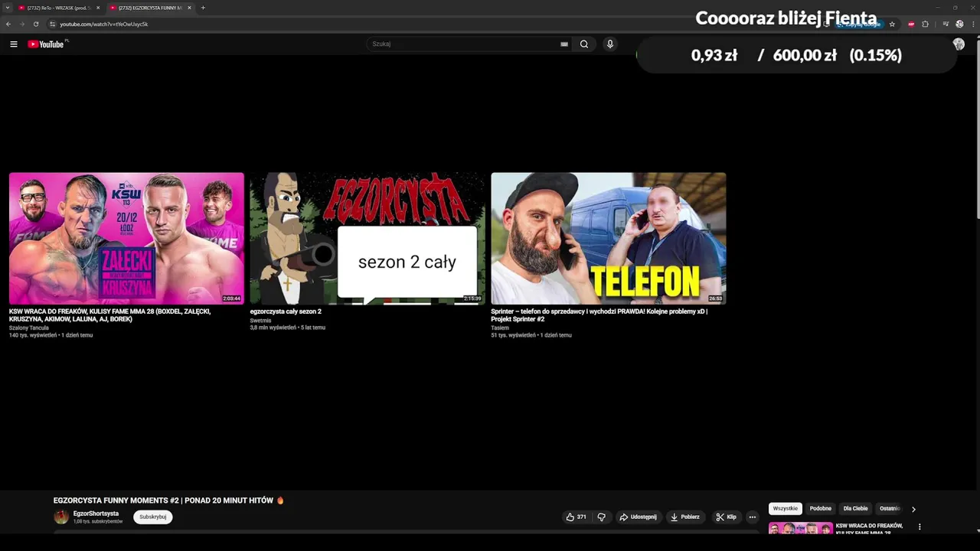Screen dimensions: 980x551
Task: Open the sidebar KSW WRACA DO FREAKÓW thumbnail
Action: [x=801, y=528]
